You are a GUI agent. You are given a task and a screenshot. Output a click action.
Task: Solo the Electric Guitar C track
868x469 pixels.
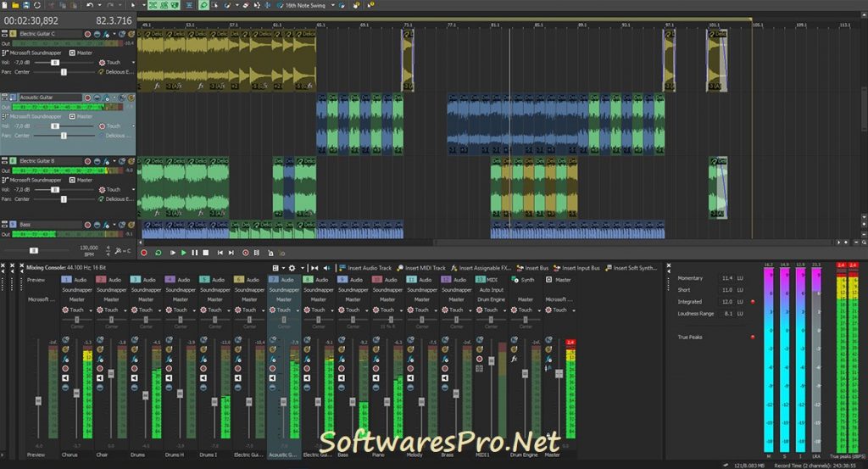click(131, 34)
